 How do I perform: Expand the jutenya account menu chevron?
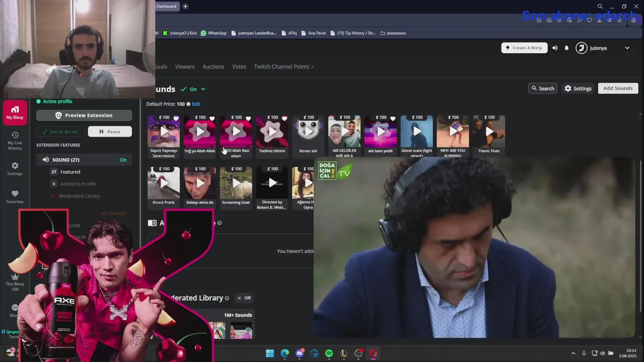(627, 48)
